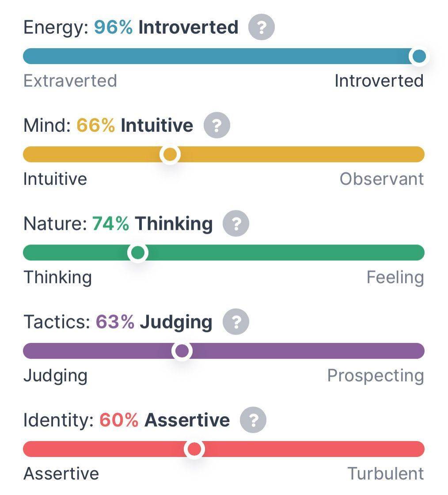Click the 96% Introverted heading text
This screenshot has height=495, width=448.
166,27
